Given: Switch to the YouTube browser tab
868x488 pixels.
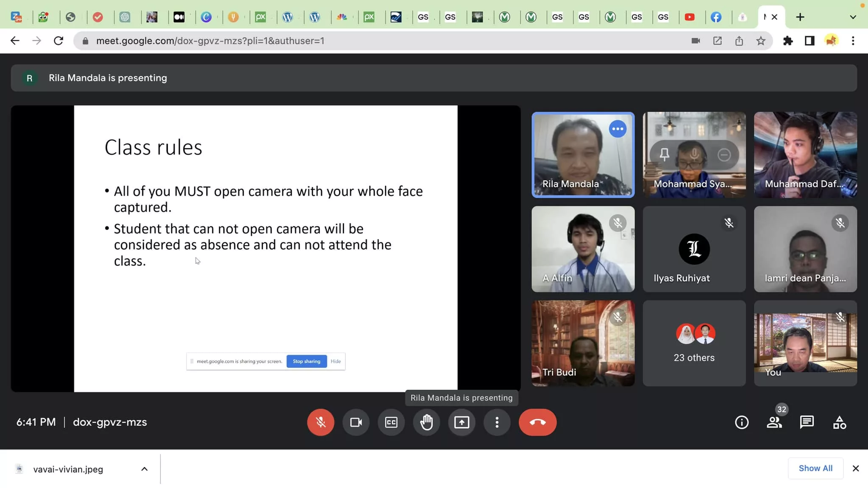Looking at the screenshot, I should 690,17.
